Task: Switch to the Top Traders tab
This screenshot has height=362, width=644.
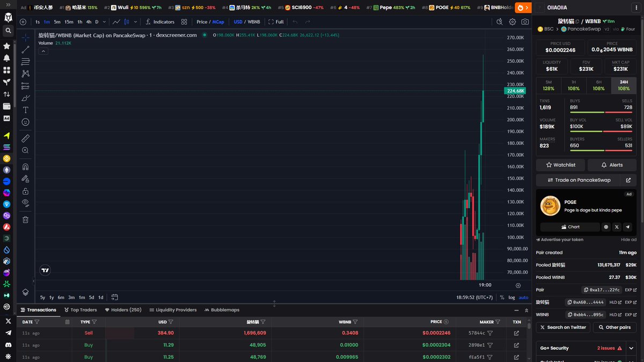Action: [80, 310]
